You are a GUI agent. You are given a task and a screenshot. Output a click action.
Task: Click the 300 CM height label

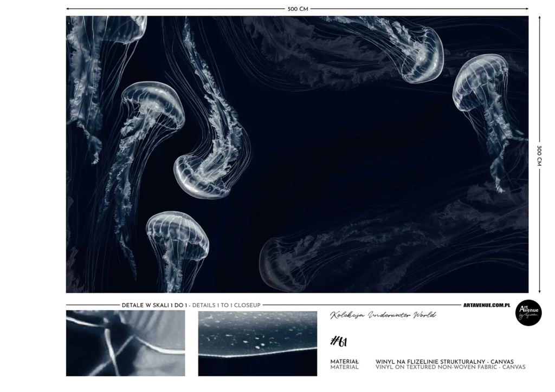[x=539, y=155]
